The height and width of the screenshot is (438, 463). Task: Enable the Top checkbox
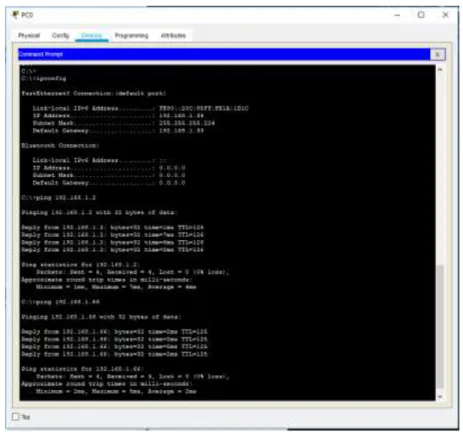(15, 417)
